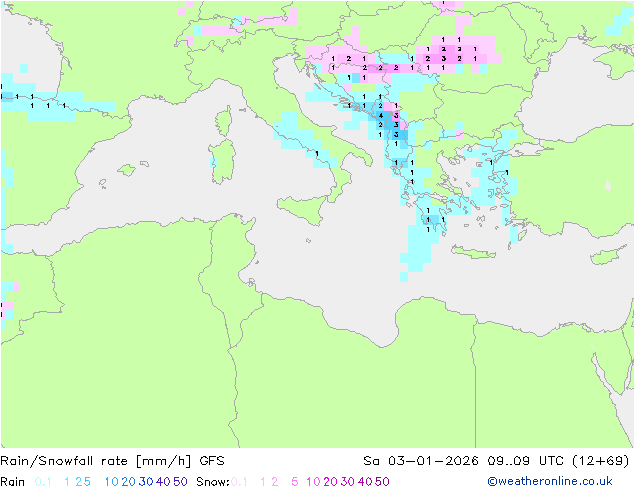634x490 pixels.
Task: Click the island of Mallorca on map
Action: (x=127, y=170)
